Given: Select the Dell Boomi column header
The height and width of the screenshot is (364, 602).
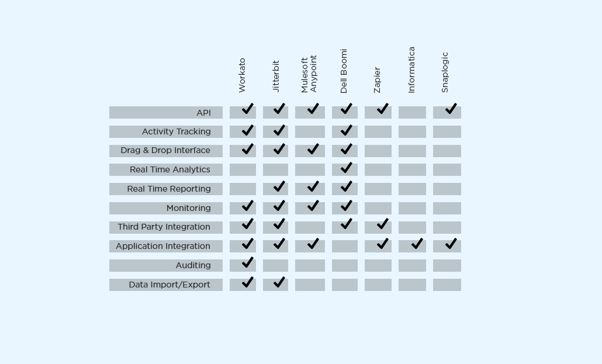Looking at the screenshot, I should tap(344, 71).
